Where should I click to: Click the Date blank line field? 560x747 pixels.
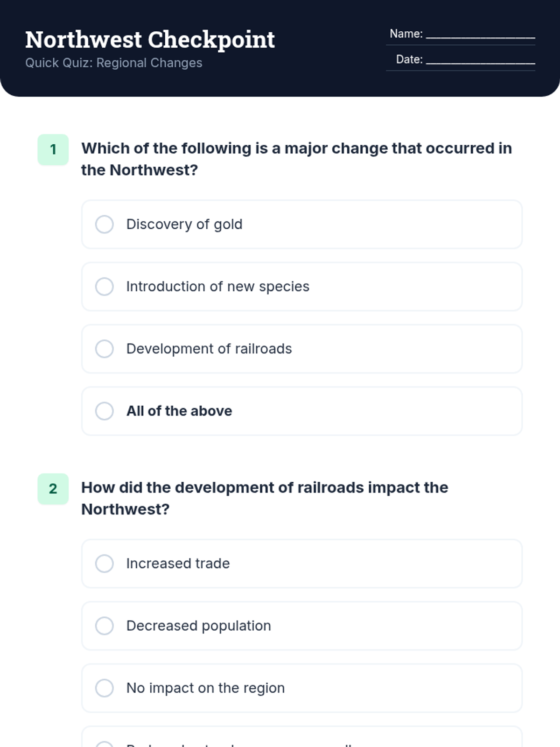pos(480,59)
